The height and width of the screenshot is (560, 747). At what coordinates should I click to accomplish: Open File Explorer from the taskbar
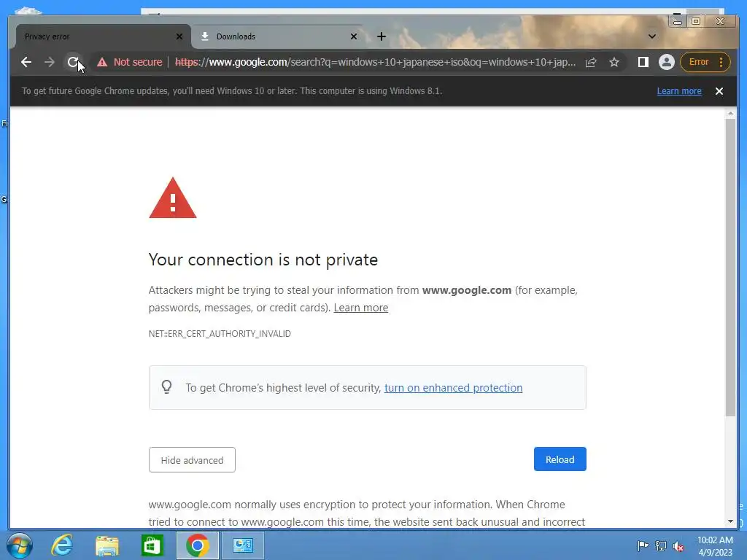(x=107, y=545)
